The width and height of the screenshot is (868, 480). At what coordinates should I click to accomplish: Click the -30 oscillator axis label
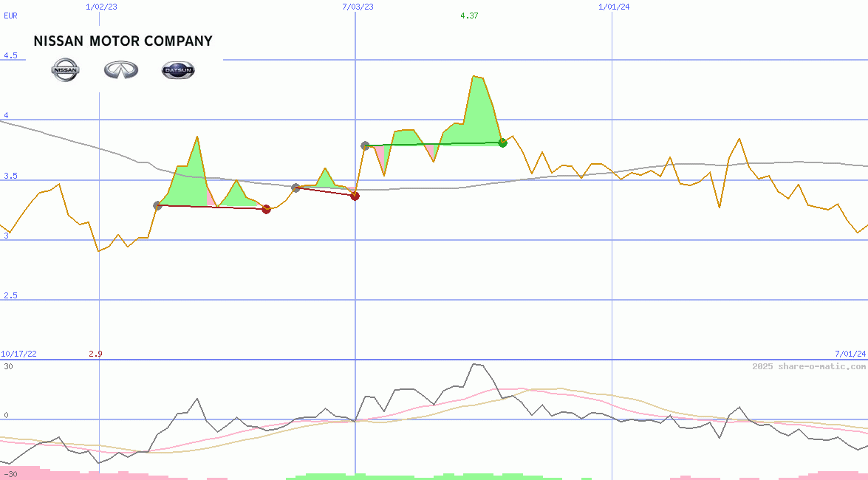[10, 473]
